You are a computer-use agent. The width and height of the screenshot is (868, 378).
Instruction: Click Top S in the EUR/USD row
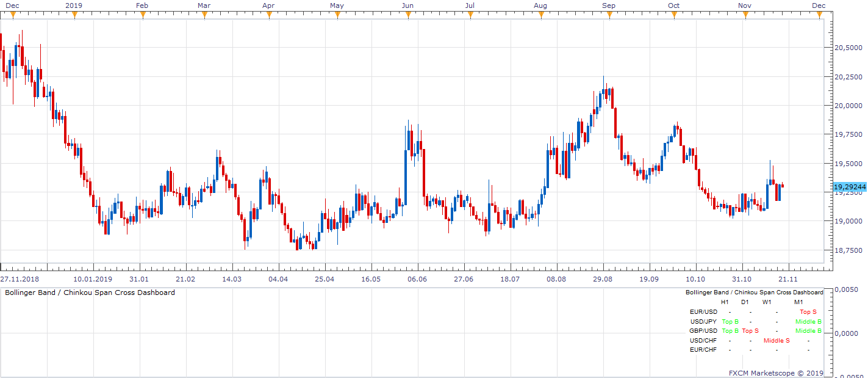pos(808,311)
